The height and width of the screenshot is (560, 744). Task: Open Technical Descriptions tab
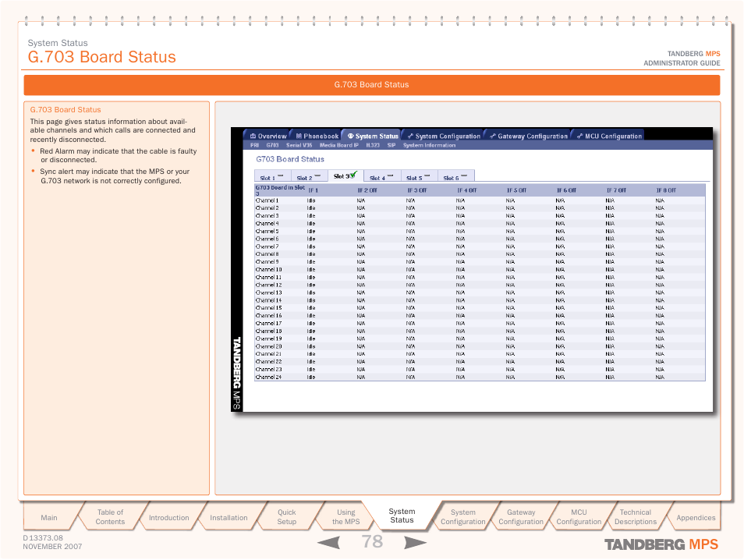click(x=636, y=517)
